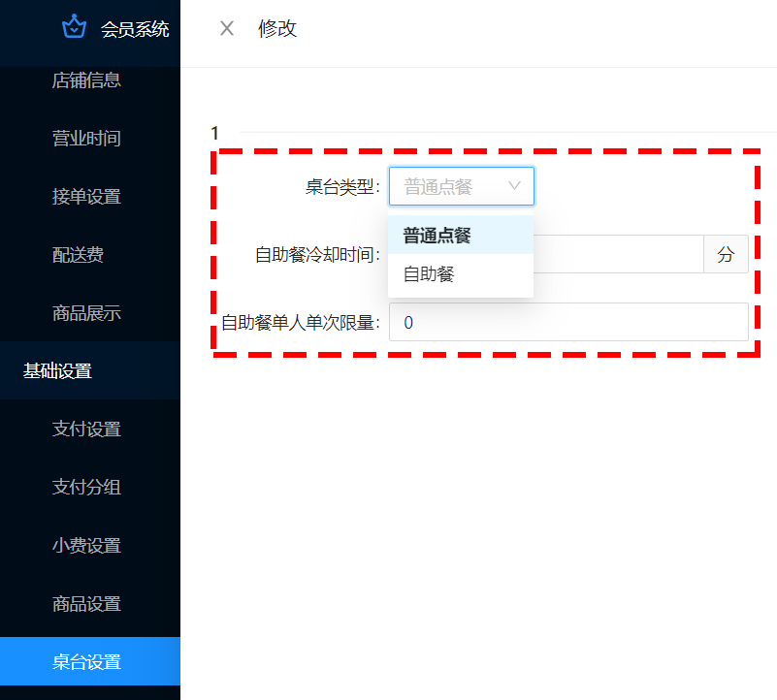Image resolution: width=777 pixels, height=700 pixels.
Task: Close the 修改 panel with the X
Action: (227, 28)
